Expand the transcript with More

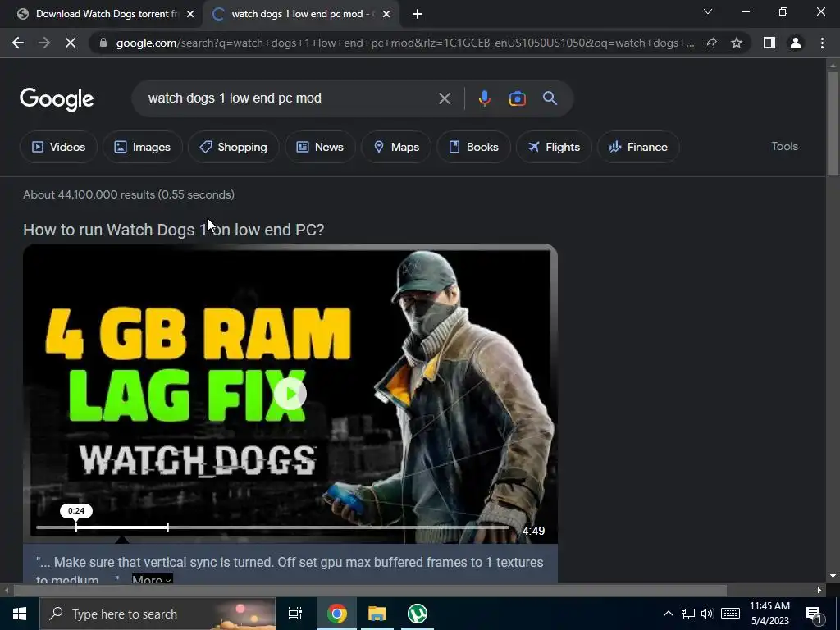click(x=152, y=580)
